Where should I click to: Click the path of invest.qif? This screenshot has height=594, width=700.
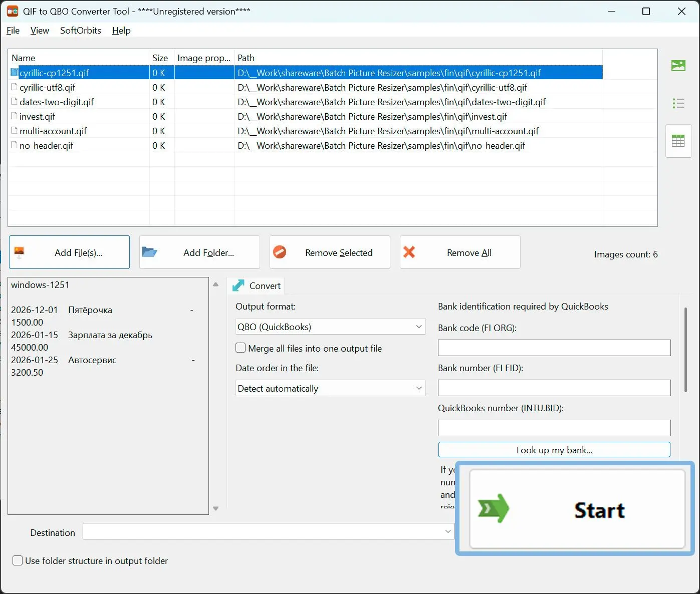pos(372,116)
